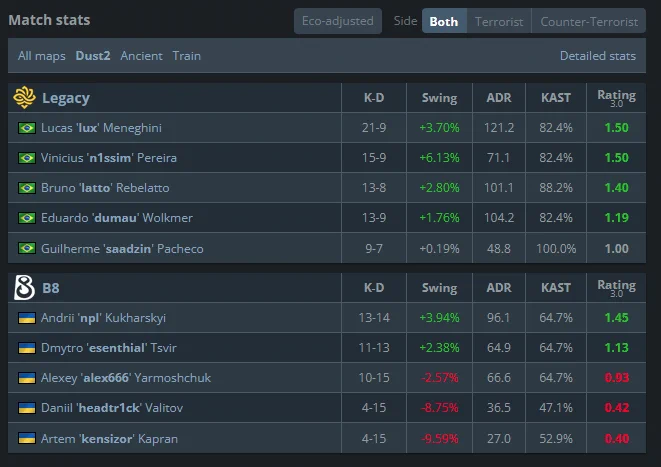Click Rating 3.0 header in B8 table
Image resolution: width=661 pixels, height=467 pixels.
616,288
